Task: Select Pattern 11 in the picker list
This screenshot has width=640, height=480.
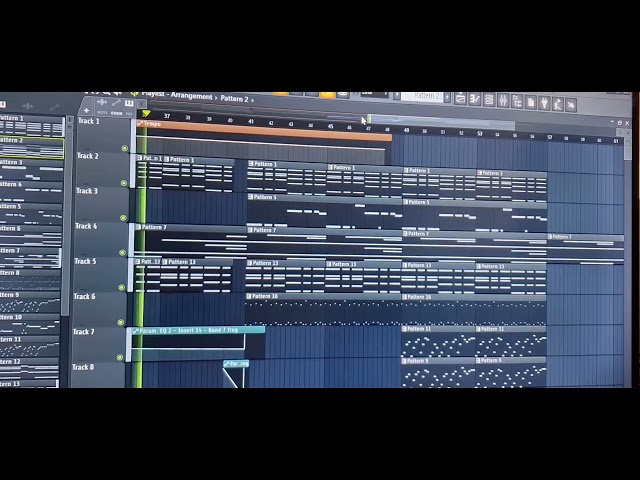Action: pyautogui.click(x=29, y=347)
